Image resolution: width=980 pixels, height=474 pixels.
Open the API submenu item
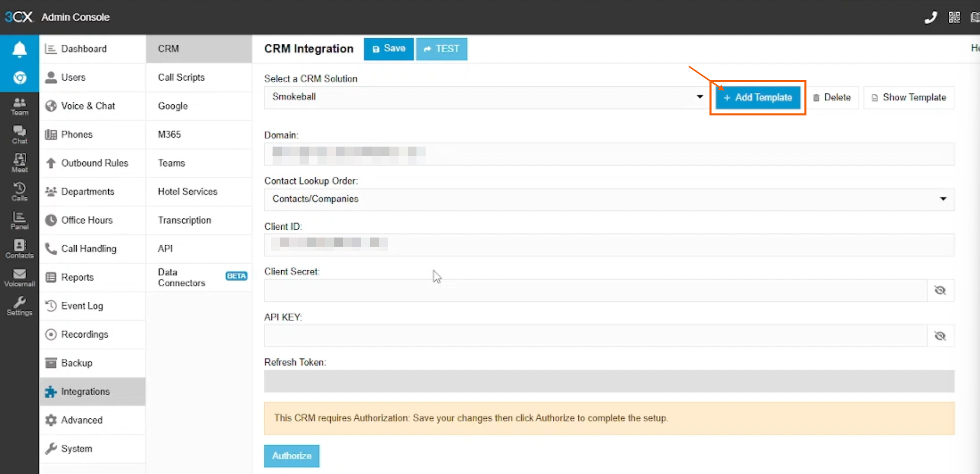tap(199, 249)
